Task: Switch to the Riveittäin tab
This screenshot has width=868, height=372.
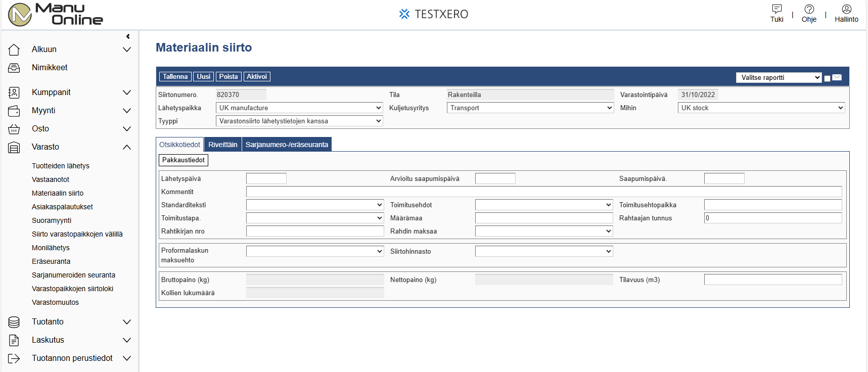Action: (223, 145)
